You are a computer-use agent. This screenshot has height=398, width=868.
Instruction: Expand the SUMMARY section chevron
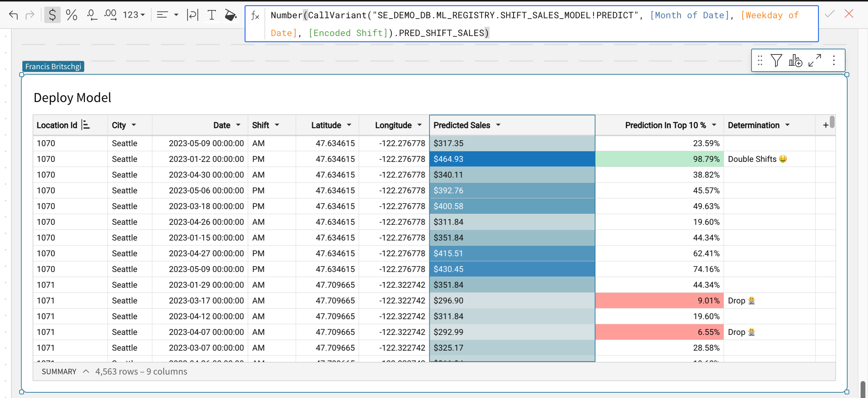click(x=86, y=371)
